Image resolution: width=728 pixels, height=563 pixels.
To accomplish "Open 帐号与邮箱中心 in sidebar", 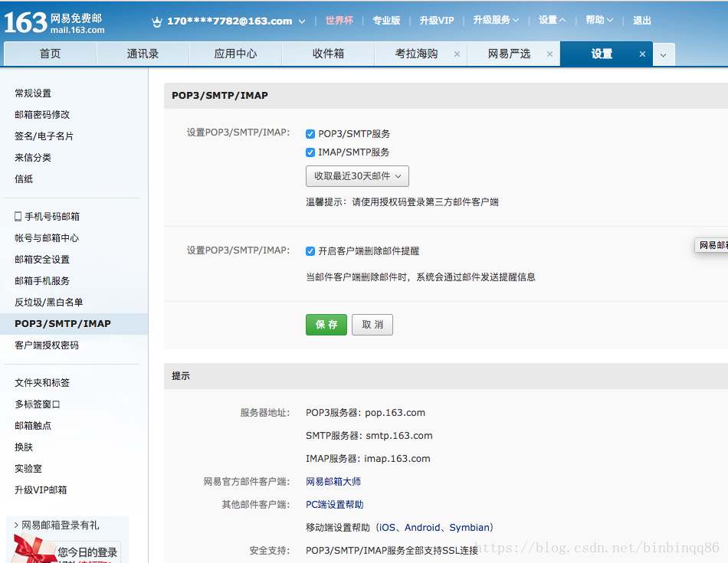I will click(47, 237).
